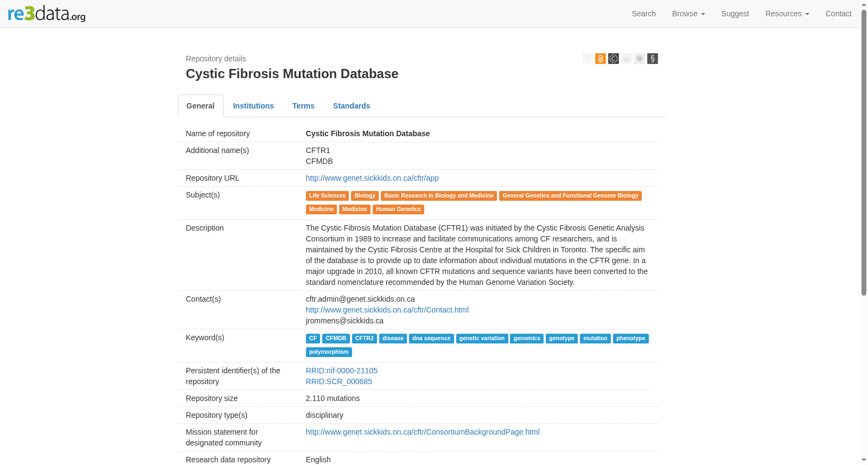Open the re3data.org logo home link
The height and width of the screenshot is (465, 868).
tap(47, 14)
